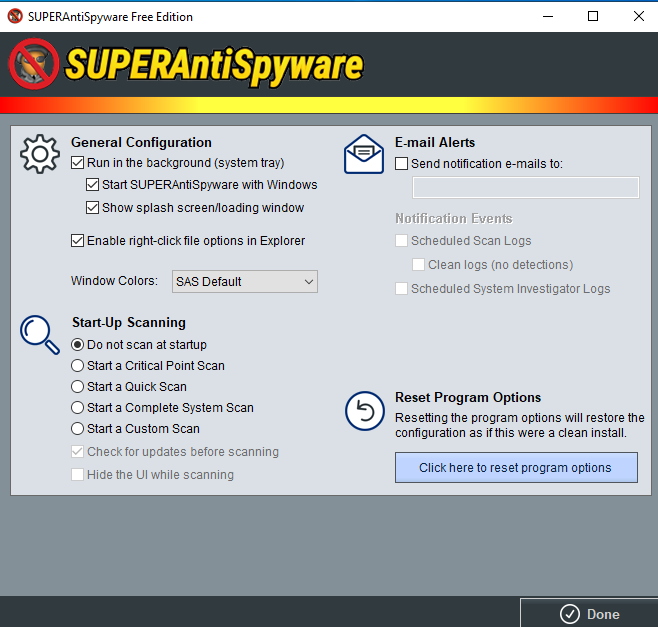The image size is (658, 627).
Task: Click the SUPERAntiSpyware logo in the banner
Action: (186, 64)
